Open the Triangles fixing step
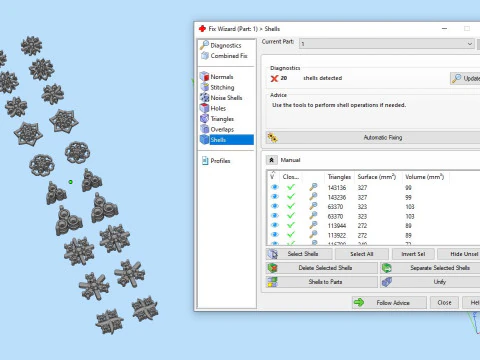The image size is (480, 360). point(222,119)
